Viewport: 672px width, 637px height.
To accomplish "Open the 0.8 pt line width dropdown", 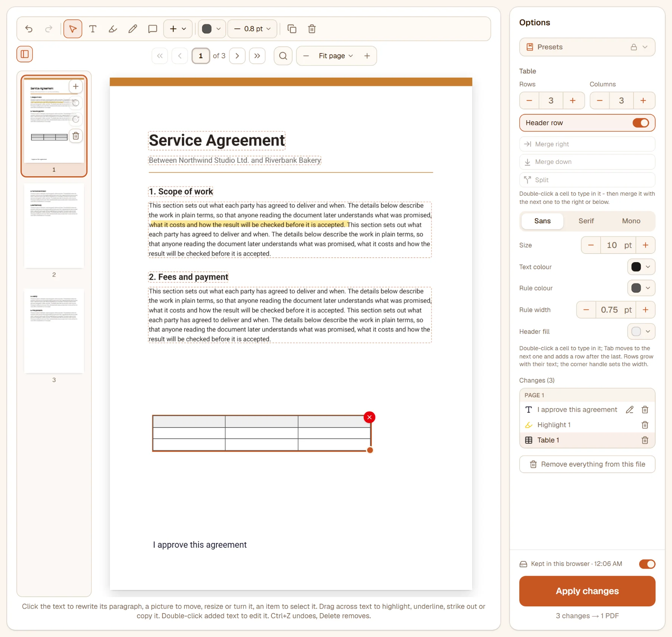I will click(x=252, y=29).
